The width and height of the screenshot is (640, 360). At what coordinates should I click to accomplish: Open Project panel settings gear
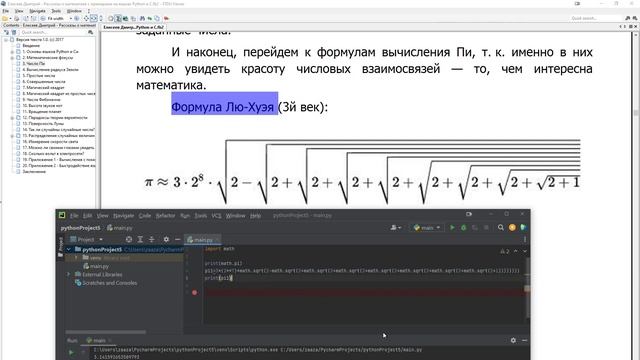pos(166,240)
